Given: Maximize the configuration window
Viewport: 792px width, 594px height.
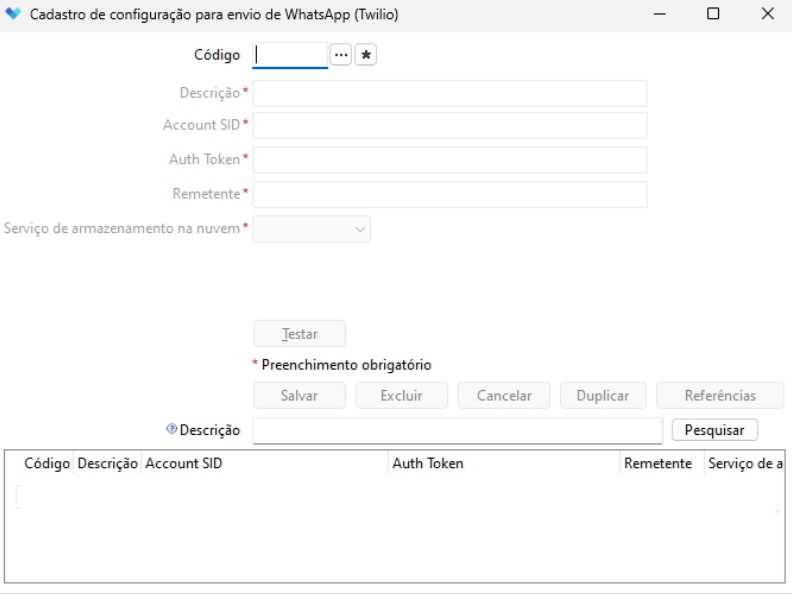Looking at the screenshot, I should click(713, 14).
